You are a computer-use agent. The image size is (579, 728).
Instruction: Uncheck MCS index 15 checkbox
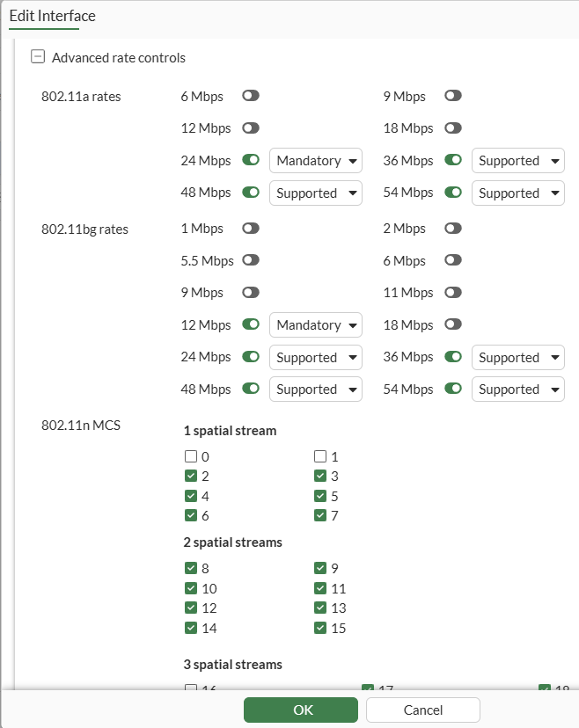pos(320,628)
